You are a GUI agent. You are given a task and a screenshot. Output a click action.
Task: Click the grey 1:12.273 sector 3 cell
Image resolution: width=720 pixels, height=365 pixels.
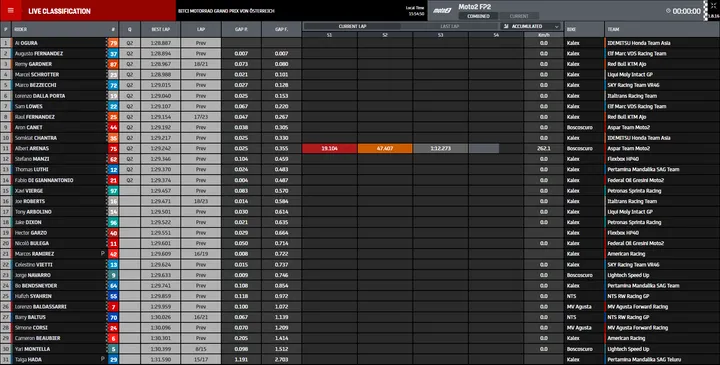click(x=440, y=149)
